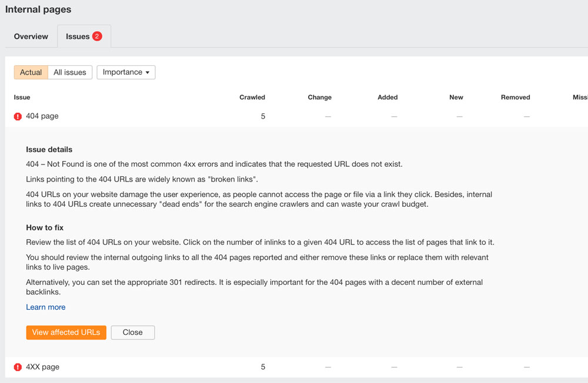Open the Importance dropdown
The width and height of the screenshot is (588, 383).
tap(126, 72)
